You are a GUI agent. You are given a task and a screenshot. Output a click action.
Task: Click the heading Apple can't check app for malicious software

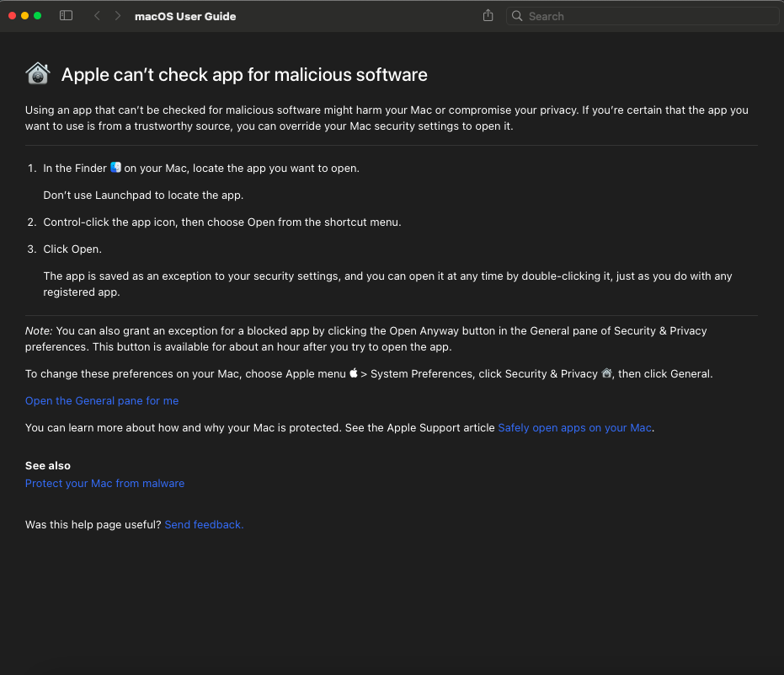[x=244, y=74]
